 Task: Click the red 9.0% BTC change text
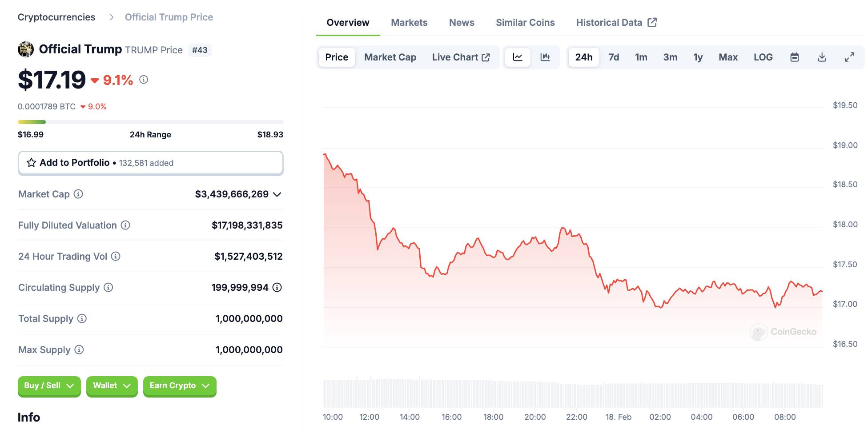97,106
